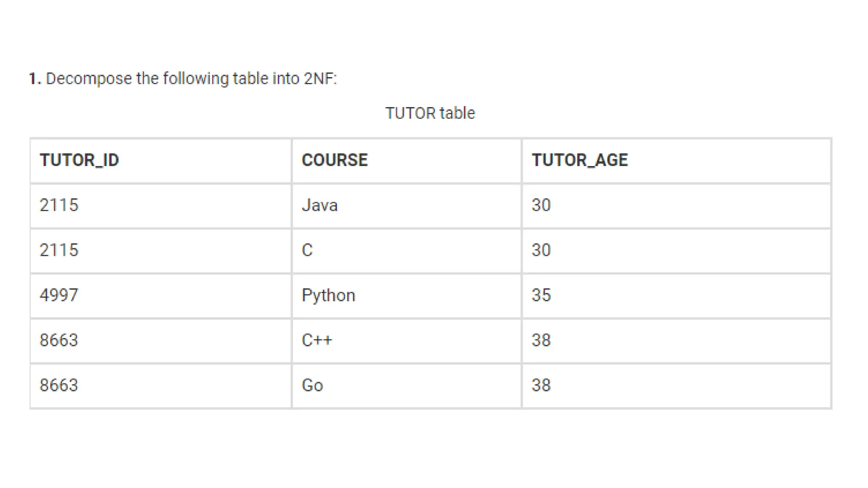Select the COURSE column header
Image resolution: width=868 pixels, height=488 pixels.
[x=334, y=160]
